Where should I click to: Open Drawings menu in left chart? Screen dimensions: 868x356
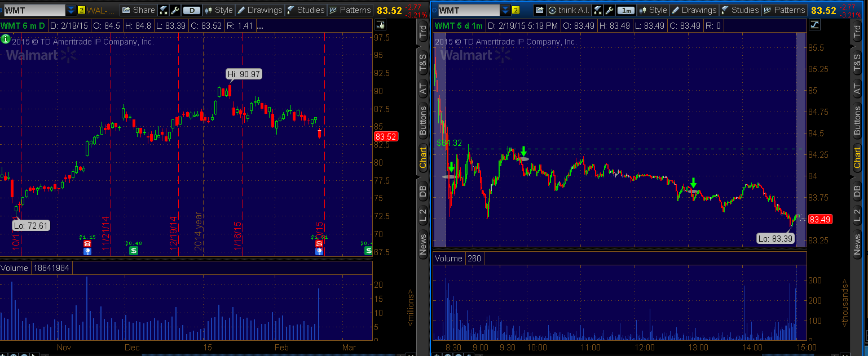(259, 10)
